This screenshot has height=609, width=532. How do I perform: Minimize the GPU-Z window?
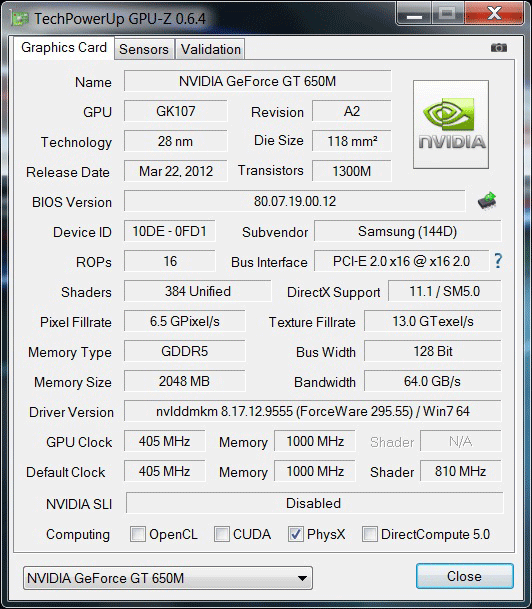(x=414, y=14)
